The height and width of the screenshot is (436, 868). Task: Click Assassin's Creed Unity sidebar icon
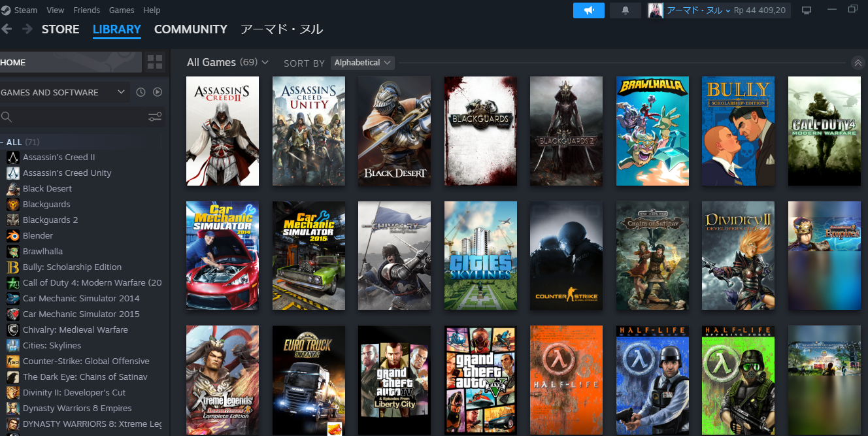13,173
